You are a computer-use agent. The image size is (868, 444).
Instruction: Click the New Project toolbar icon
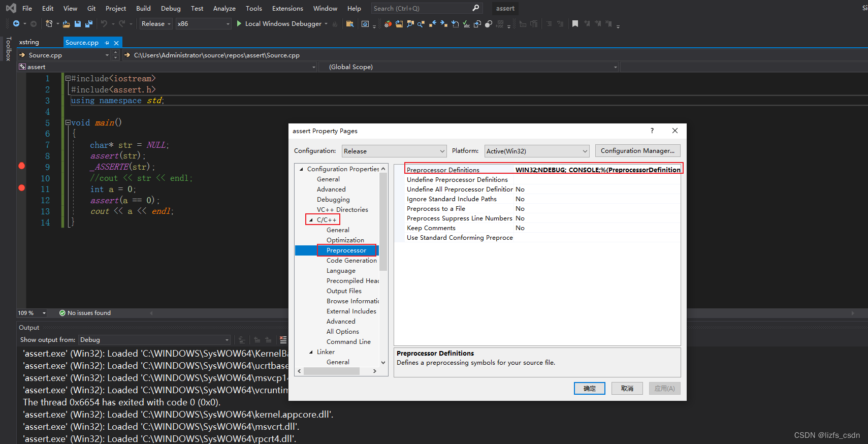[x=49, y=24]
